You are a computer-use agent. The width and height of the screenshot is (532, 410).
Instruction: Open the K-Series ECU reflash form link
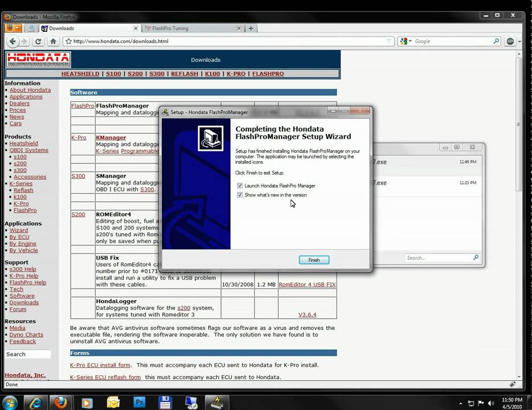click(x=105, y=377)
